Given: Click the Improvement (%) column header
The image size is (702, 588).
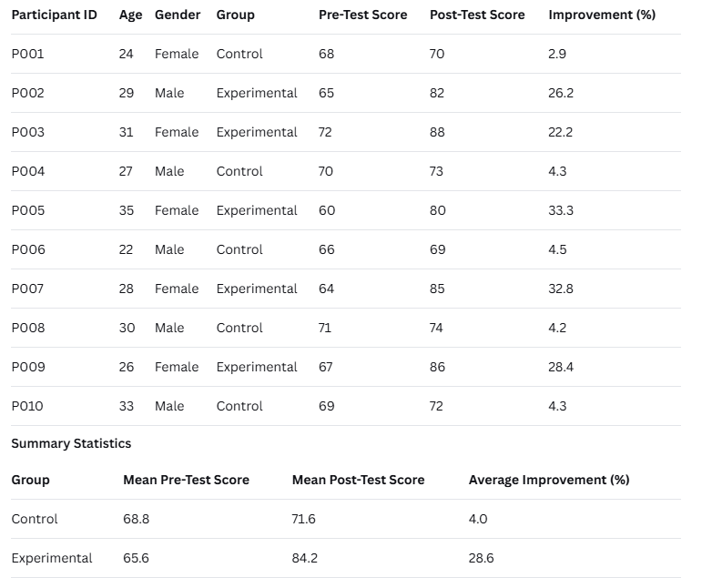Looking at the screenshot, I should [601, 15].
